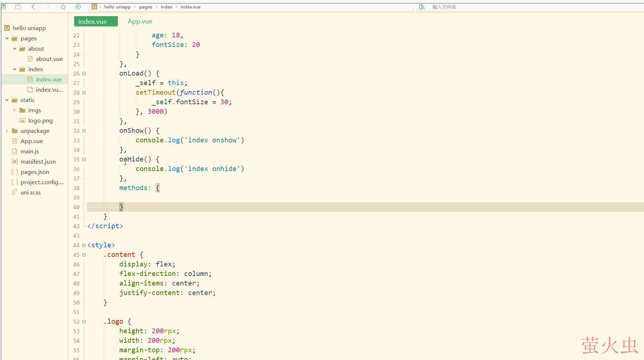Click 'index.vue' in the breadcrumb path

click(190, 7)
